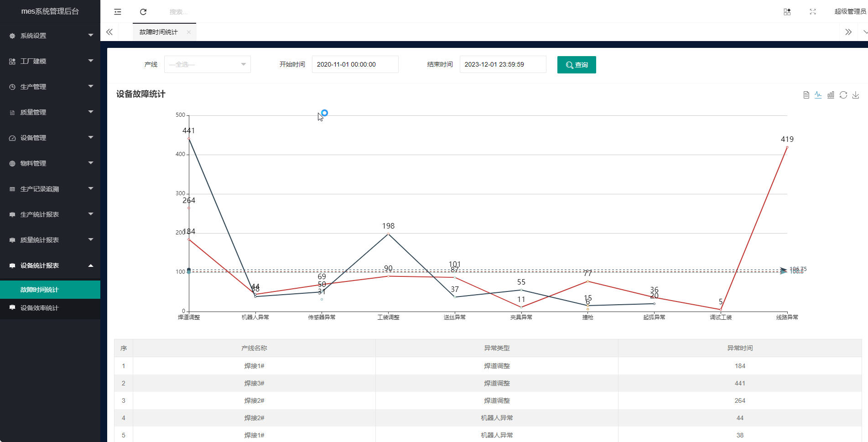The image size is (868, 442).
Task: Click the 质量统计报表 icon
Action: [12, 240]
